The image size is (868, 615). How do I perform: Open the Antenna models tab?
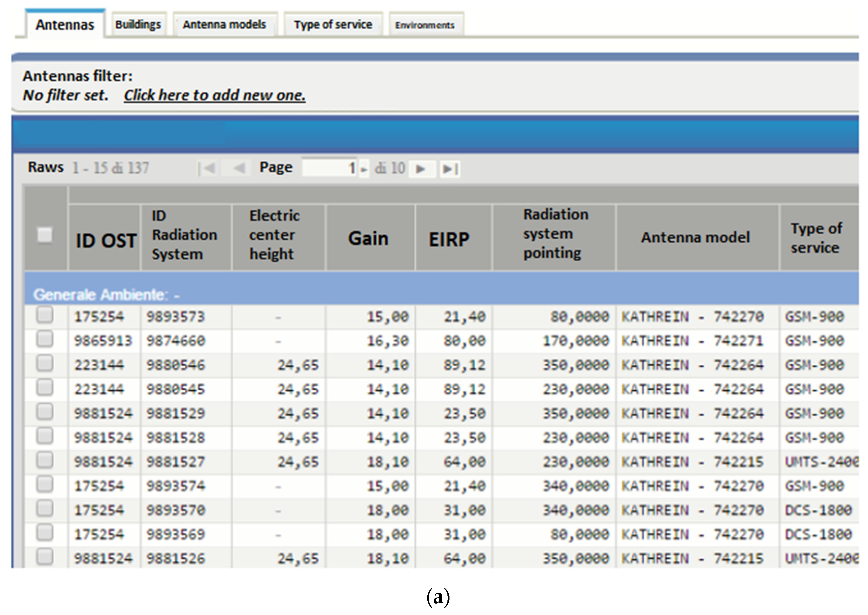click(224, 25)
